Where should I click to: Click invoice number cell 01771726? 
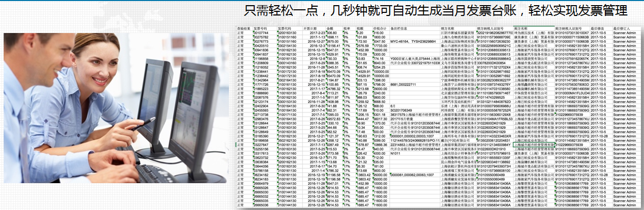click(x=261, y=84)
